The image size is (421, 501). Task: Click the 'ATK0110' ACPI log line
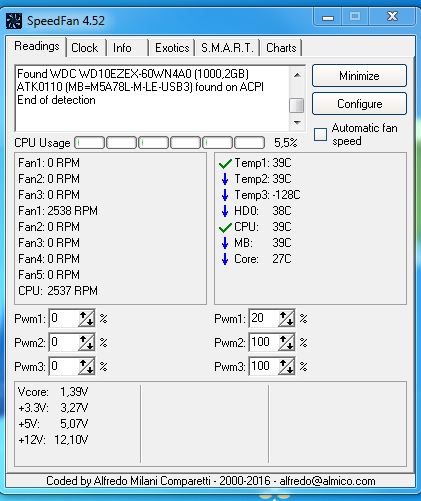(140, 87)
